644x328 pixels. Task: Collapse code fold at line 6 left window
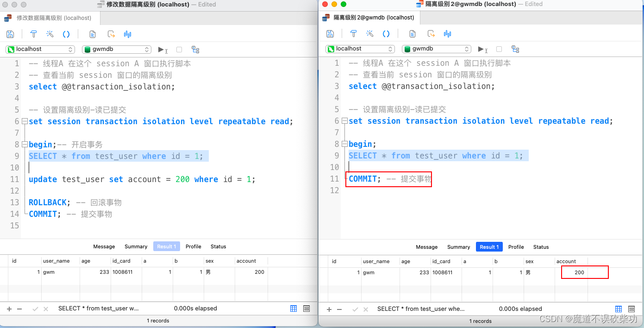pos(25,121)
